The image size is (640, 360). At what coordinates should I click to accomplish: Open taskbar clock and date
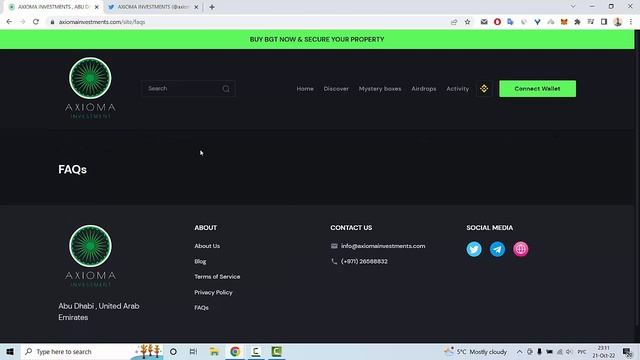pyautogui.click(x=604, y=351)
